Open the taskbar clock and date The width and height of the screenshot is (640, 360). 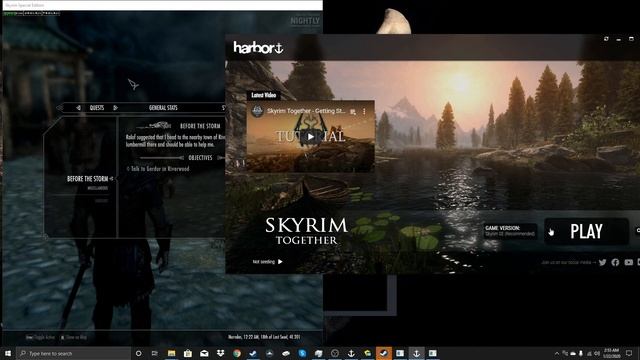coord(611,353)
